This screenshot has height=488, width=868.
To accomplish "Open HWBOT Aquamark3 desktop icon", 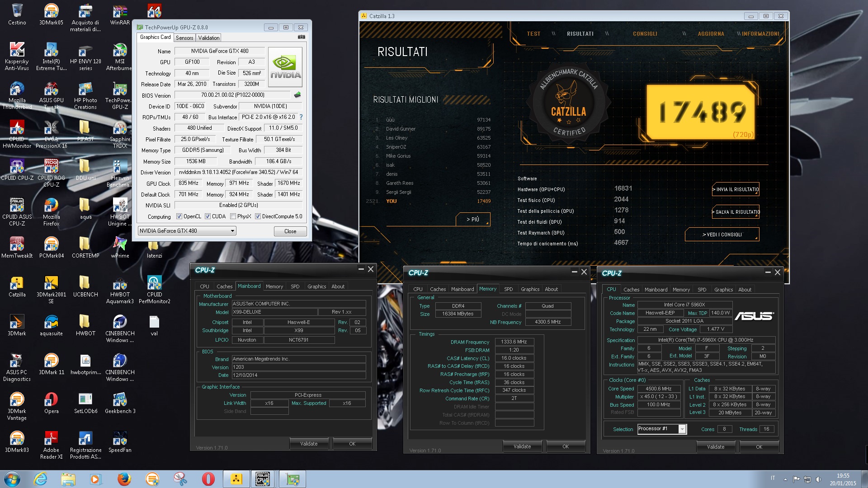I will pos(120,290).
